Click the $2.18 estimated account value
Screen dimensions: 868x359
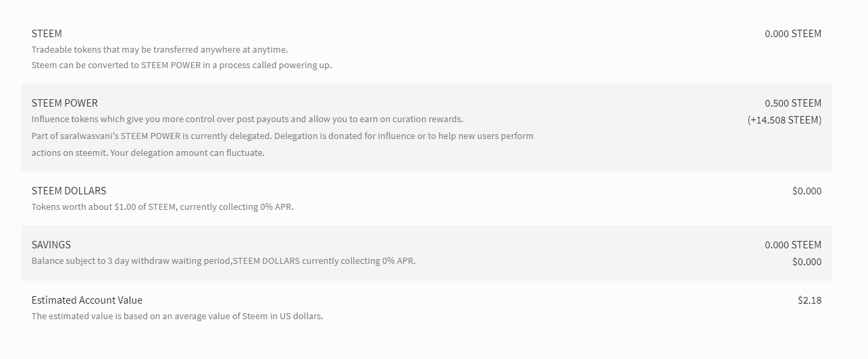[x=810, y=300]
